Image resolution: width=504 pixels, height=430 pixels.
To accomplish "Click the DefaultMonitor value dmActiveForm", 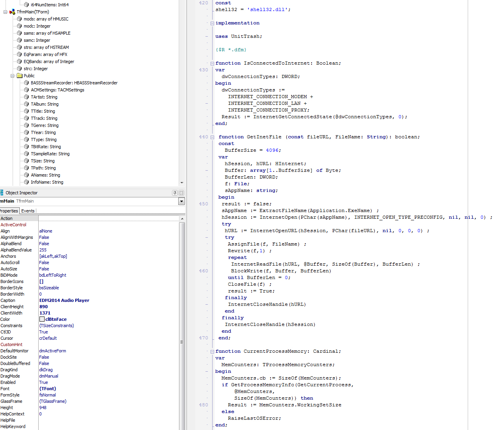I will [x=53, y=351].
